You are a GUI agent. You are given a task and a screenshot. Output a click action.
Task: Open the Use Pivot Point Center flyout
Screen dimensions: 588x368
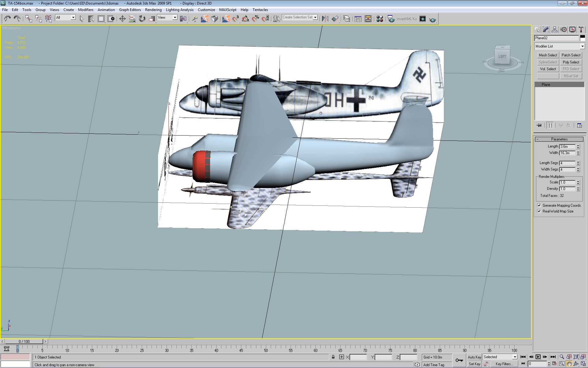183,19
